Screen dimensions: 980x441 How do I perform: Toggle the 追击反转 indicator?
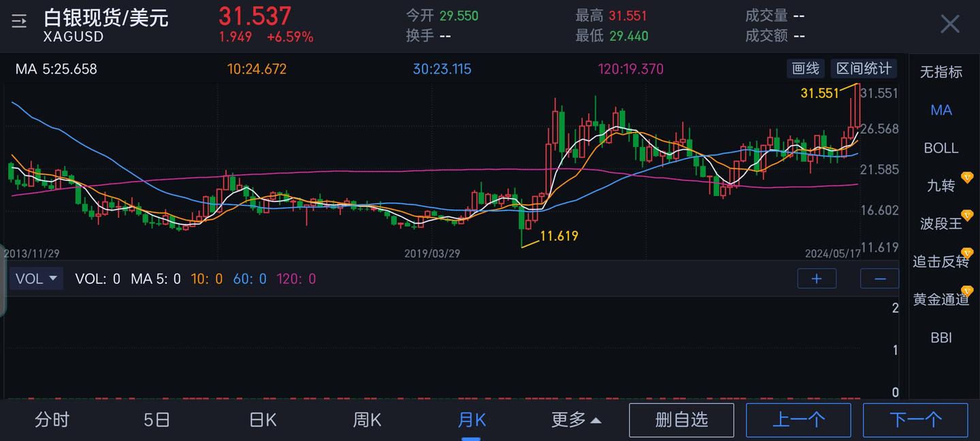(941, 261)
